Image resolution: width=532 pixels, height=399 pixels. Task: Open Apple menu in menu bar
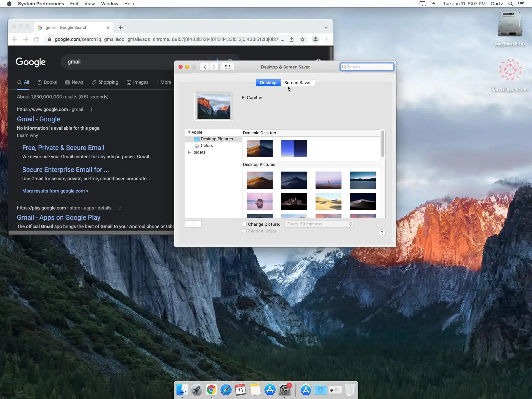9,4
